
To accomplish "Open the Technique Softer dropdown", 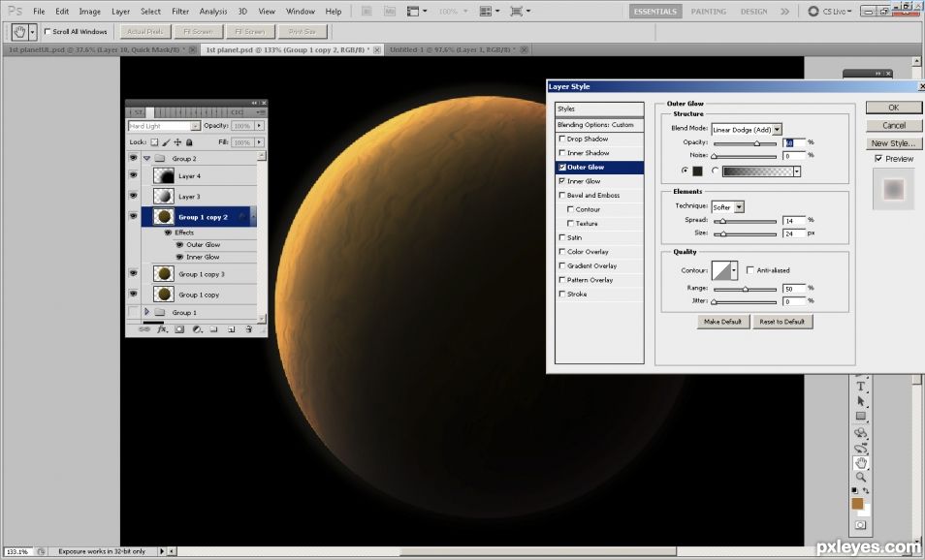I will click(739, 207).
